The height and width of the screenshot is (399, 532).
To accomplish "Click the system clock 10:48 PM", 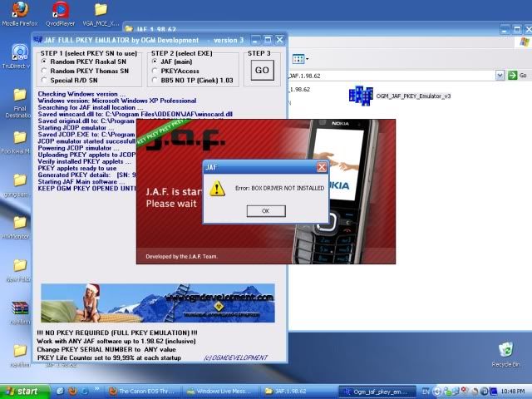I will pyautogui.click(x=512, y=392).
